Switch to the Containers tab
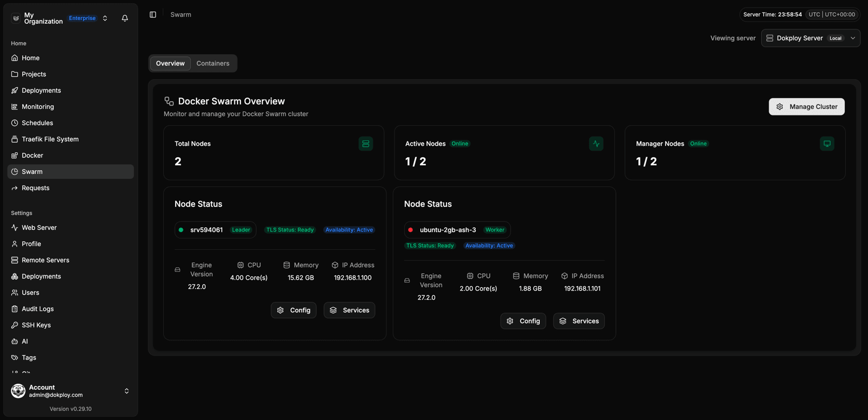 (213, 63)
